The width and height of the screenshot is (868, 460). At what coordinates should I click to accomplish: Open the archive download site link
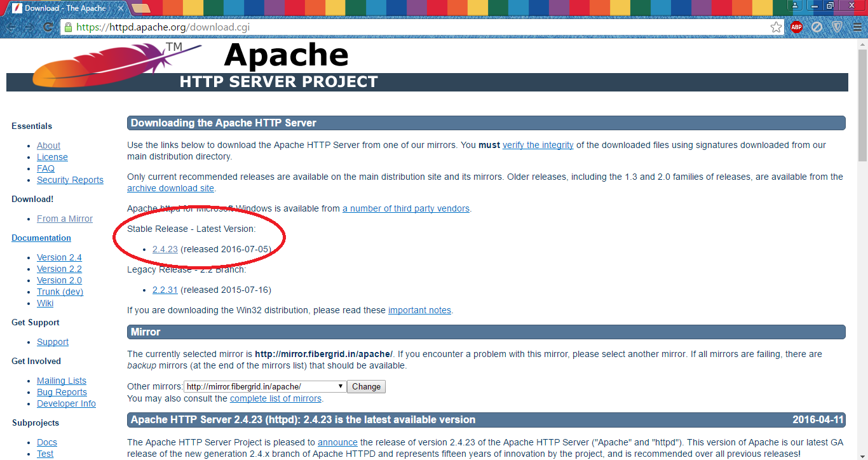pos(170,188)
